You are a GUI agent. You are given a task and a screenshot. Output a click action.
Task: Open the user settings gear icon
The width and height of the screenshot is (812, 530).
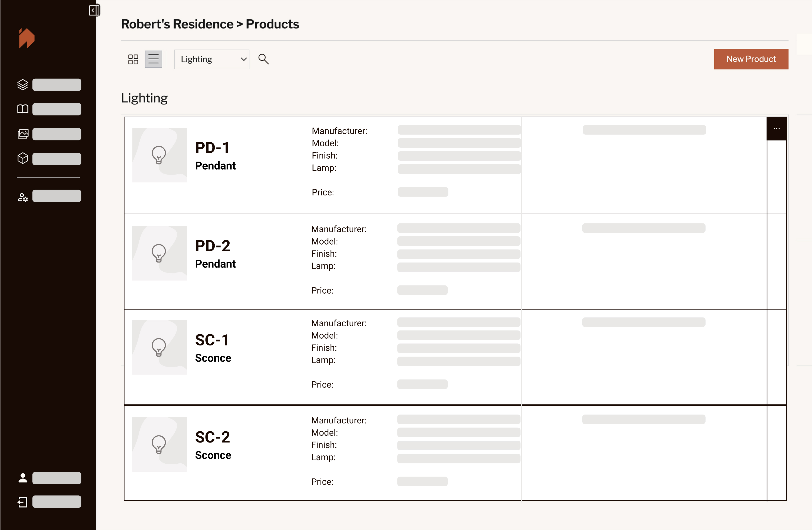(x=23, y=197)
